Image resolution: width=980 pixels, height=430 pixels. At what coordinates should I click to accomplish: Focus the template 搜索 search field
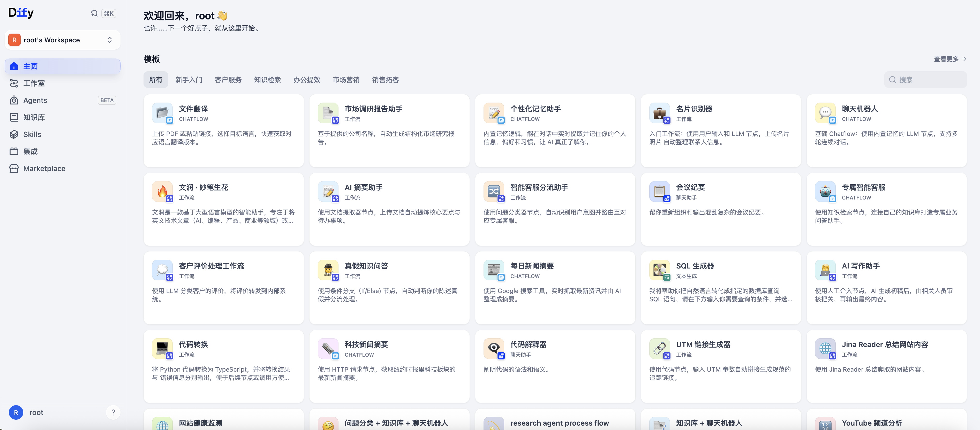pos(925,80)
